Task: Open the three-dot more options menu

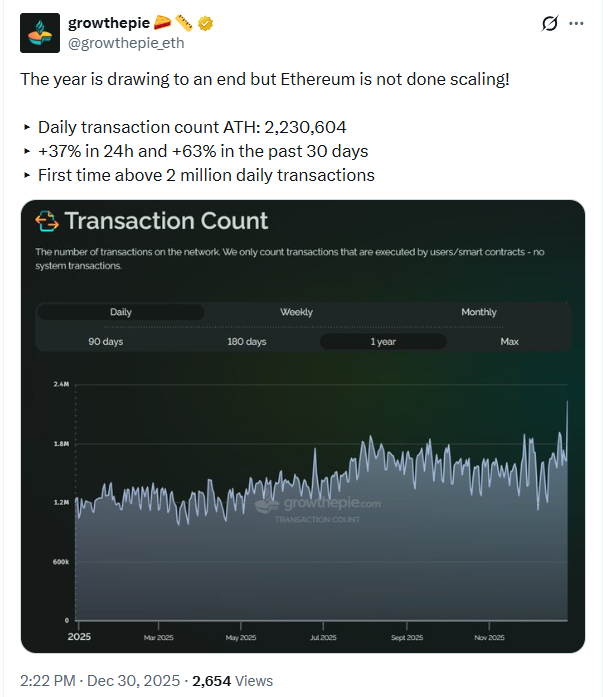Action: click(578, 23)
